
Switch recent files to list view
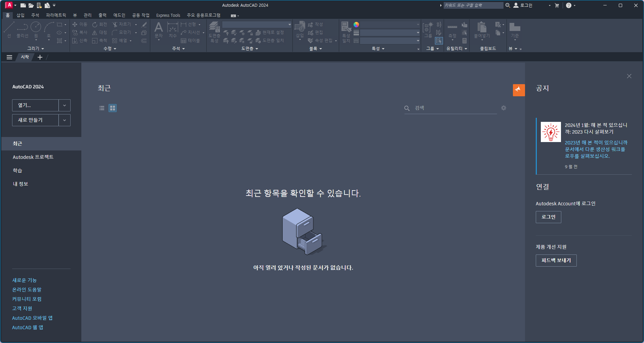(102, 108)
